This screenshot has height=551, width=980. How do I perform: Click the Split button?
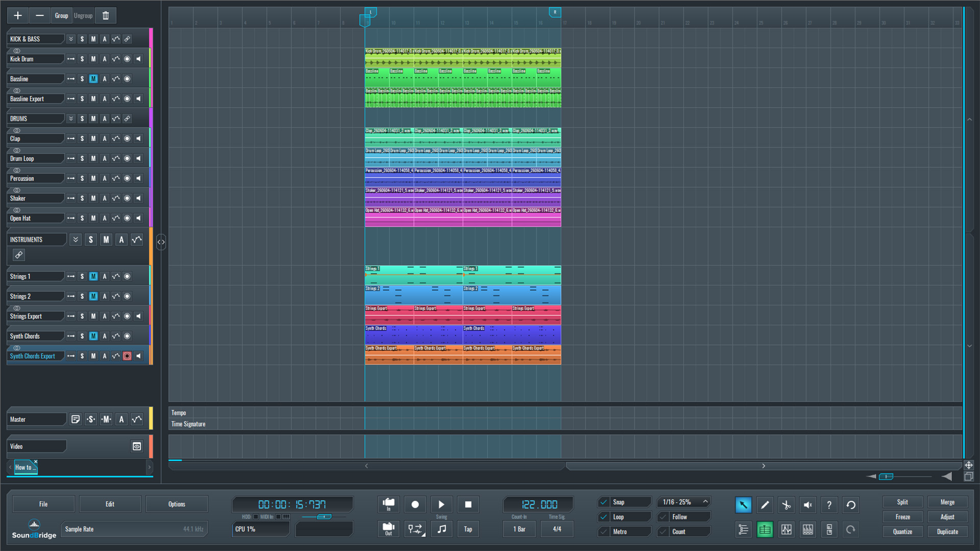902,502
